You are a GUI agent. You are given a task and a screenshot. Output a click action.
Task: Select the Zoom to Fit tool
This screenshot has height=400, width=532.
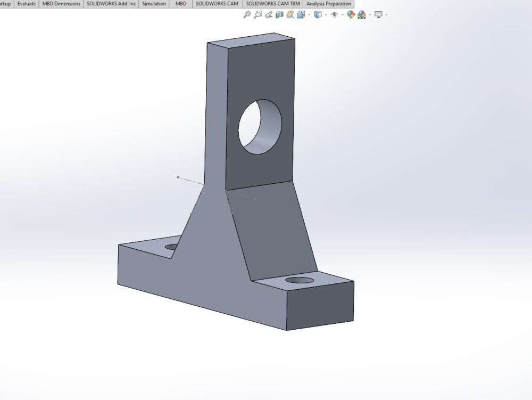point(246,15)
